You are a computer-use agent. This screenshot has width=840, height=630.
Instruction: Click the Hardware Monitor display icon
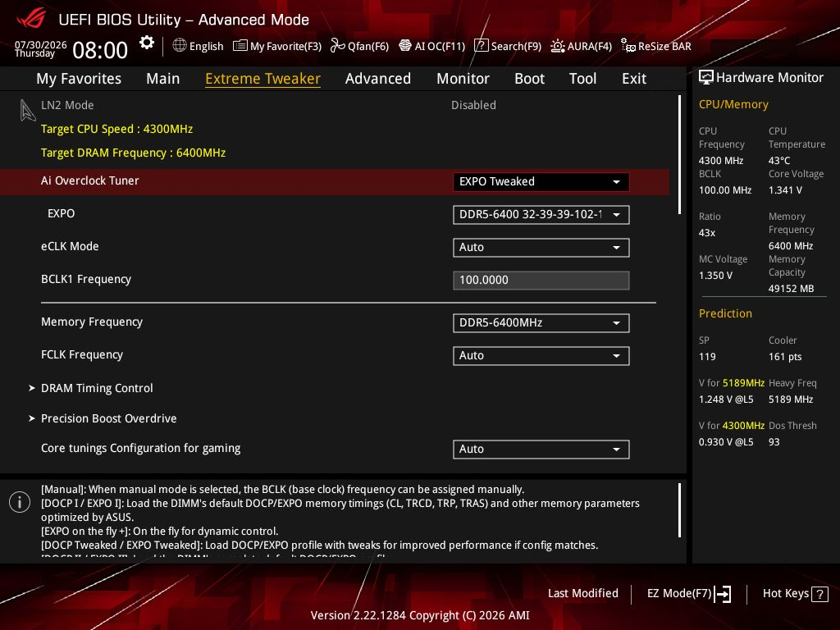pyautogui.click(x=706, y=78)
